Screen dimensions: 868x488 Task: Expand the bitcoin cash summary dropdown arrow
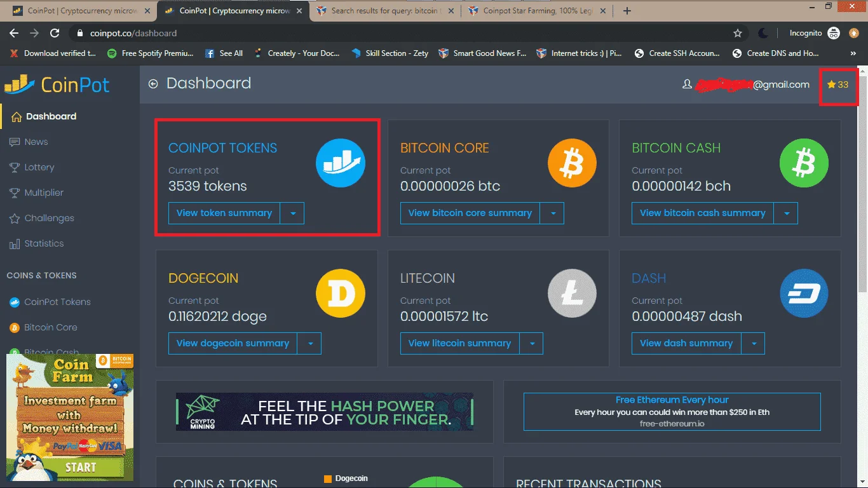(786, 213)
